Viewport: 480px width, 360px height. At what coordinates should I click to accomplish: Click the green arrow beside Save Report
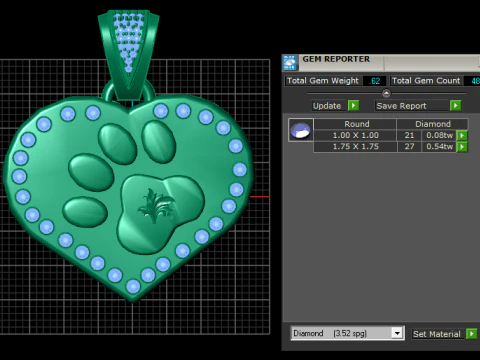(x=455, y=106)
